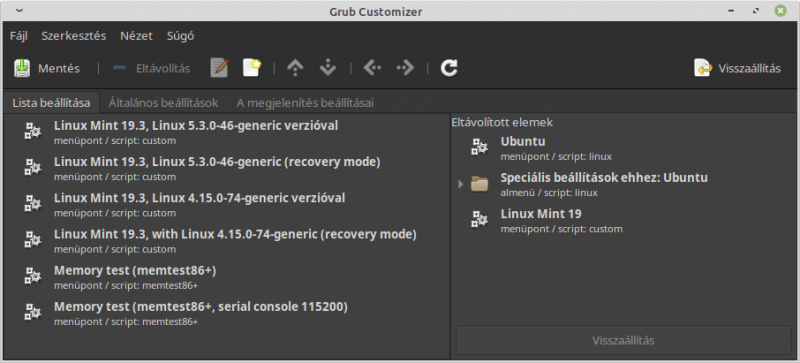Switch to Általános beállítások tab
The height and width of the screenshot is (363, 800).
click(x=163, y=103)
